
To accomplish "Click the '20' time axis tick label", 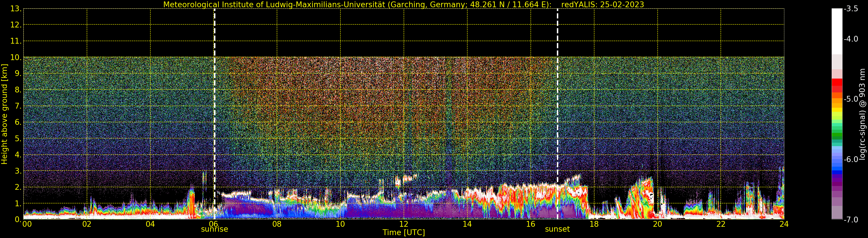I will [x=657, y=224].
